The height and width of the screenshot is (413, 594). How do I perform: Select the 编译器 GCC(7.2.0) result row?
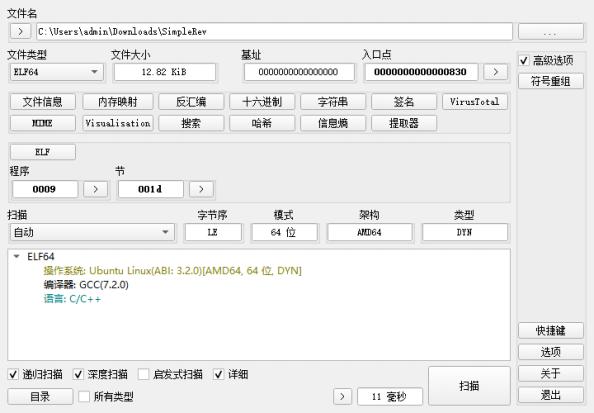86,285
